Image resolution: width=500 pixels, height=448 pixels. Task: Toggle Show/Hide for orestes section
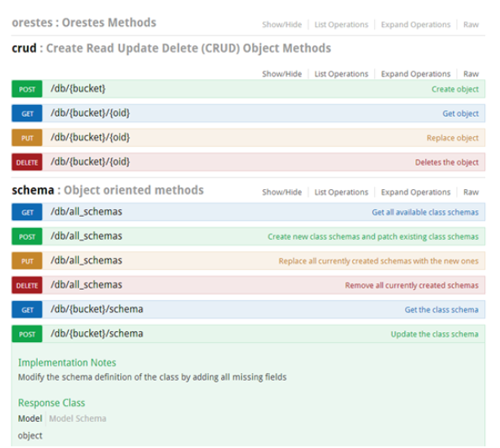(x=282, y=24)
